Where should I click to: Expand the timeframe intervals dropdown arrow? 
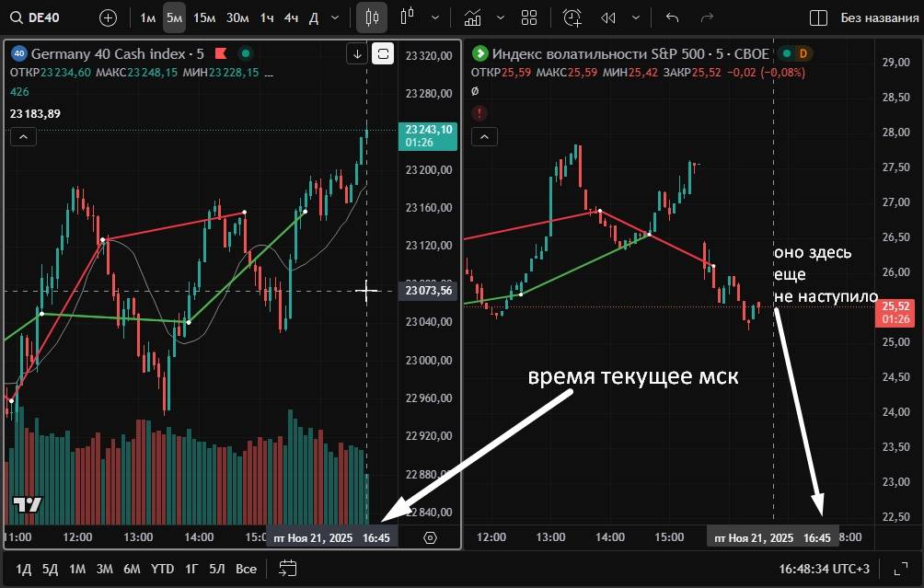pyautogui.click(x=334, y=17)
